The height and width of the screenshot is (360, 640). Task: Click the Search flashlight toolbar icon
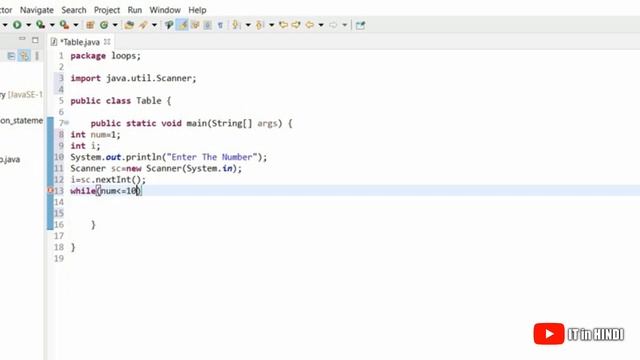pos(143,25)
